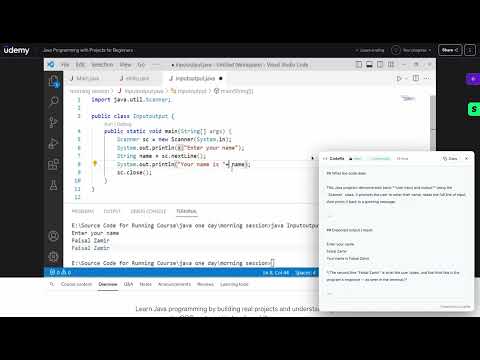Open the Course content tab

coord(76,284)
